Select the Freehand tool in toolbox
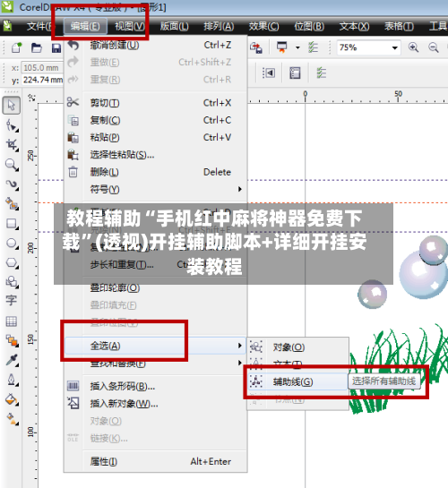 (x=12, y=184)
